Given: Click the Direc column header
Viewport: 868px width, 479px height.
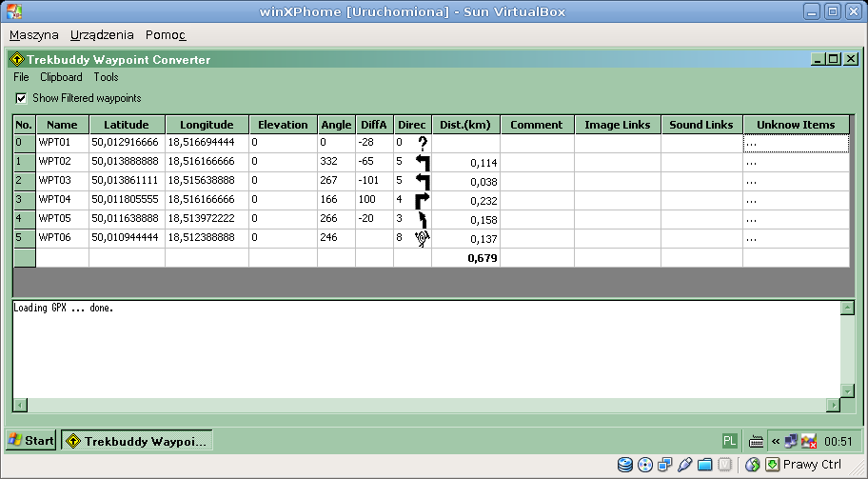Looking at the screenshot, I should pyautogui.click(x=412, y=125).
